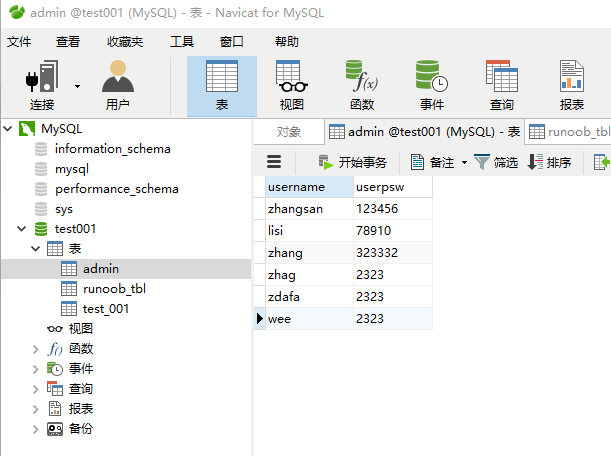
Task: Click the MySQL connection icon in tree
Action: click(x=27, y=129)
